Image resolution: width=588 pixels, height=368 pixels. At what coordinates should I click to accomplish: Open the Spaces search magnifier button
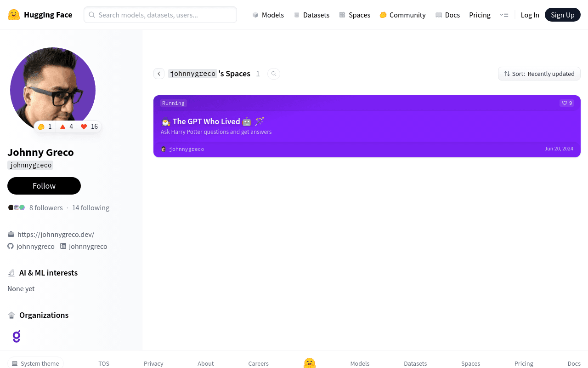click(x=274, y=74)
